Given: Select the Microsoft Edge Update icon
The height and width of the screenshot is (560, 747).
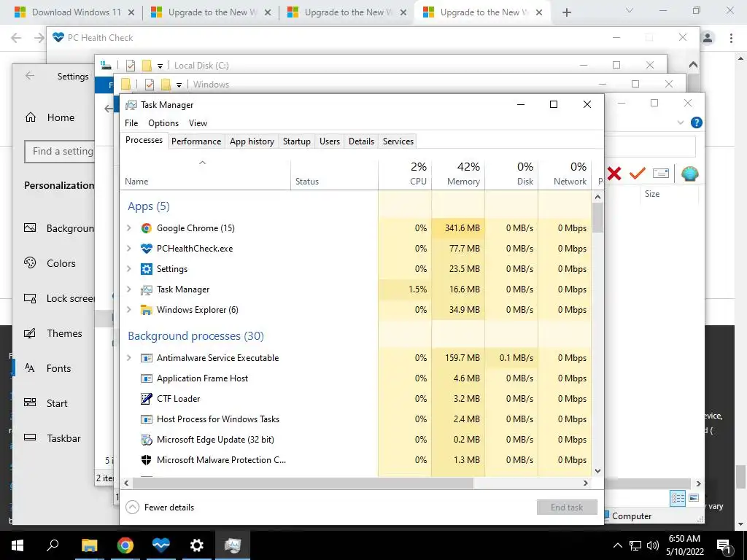Looking at the screenshot, I should point(146,440).
